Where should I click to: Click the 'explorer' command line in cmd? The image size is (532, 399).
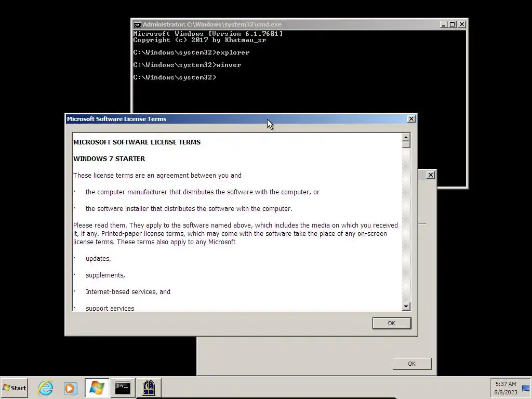[x=191, y=52]
